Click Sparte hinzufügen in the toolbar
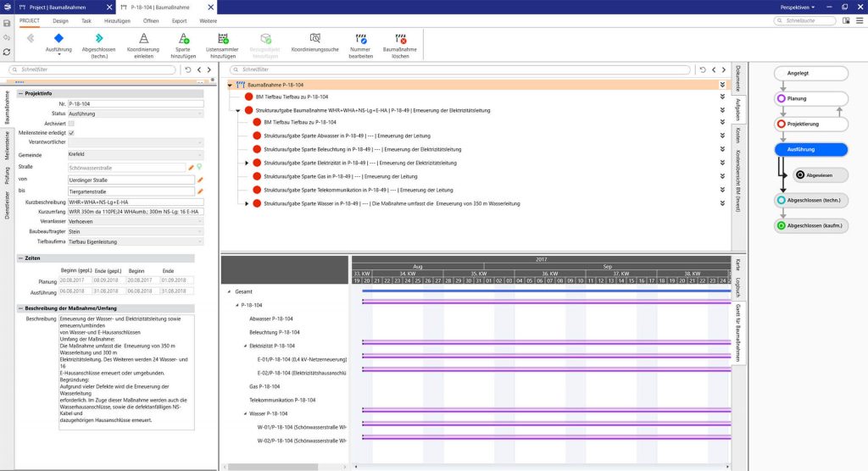This screenshot has width=868, height=471. [x=183, y=39]
